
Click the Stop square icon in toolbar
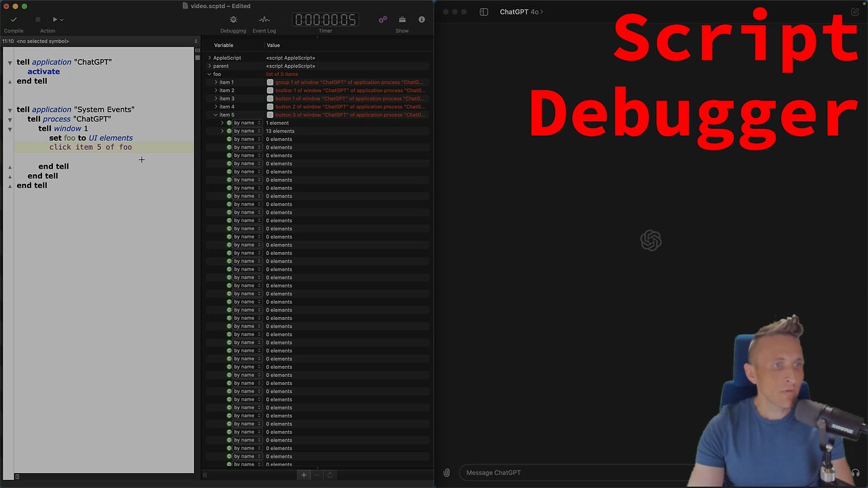[x=38, y=20]
